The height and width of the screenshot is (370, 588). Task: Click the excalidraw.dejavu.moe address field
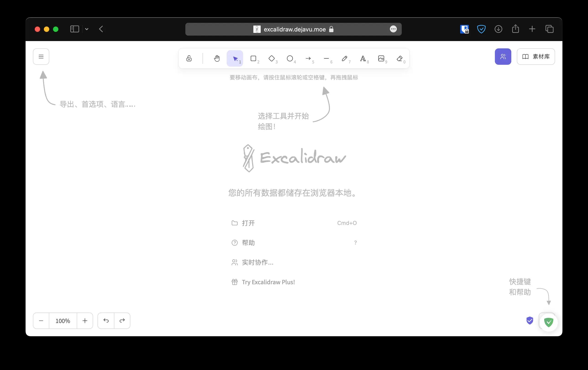(293, 29)
